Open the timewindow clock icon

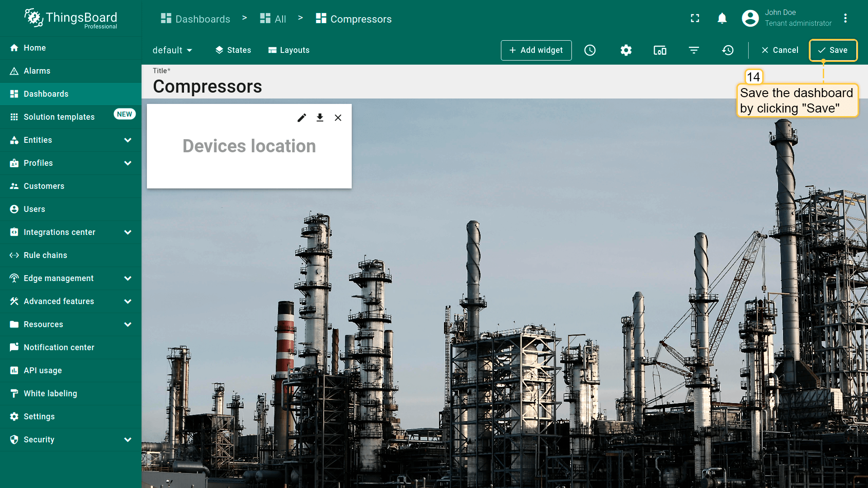[x=590, y=50]
